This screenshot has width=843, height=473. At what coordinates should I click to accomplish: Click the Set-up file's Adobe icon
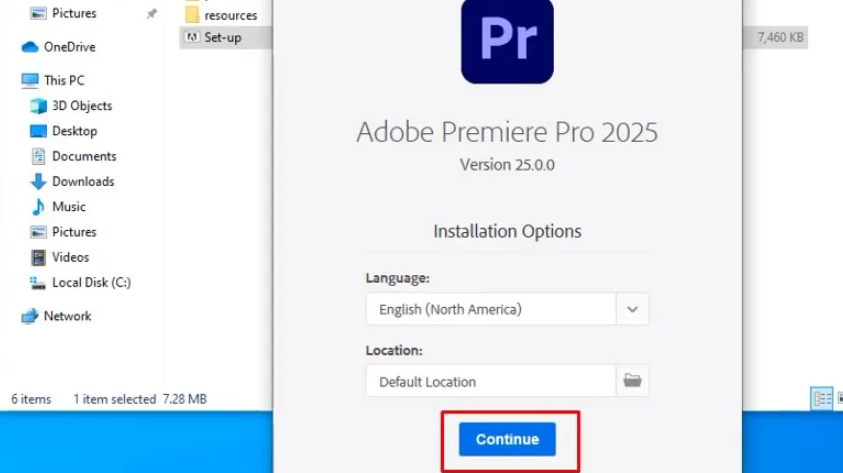[192, 38]
